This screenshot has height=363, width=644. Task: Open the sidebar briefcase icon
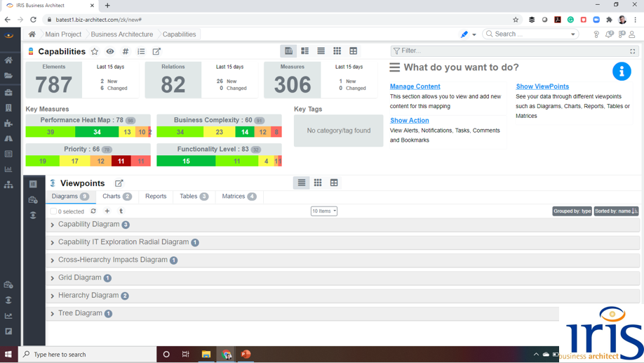click(x=8, y=92)
